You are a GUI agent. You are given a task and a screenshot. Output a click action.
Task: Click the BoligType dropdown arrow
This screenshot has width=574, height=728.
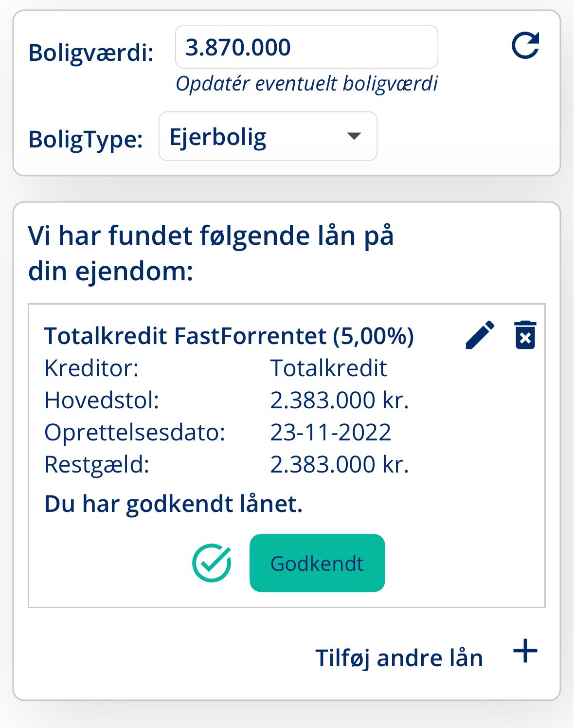(354, 136)
